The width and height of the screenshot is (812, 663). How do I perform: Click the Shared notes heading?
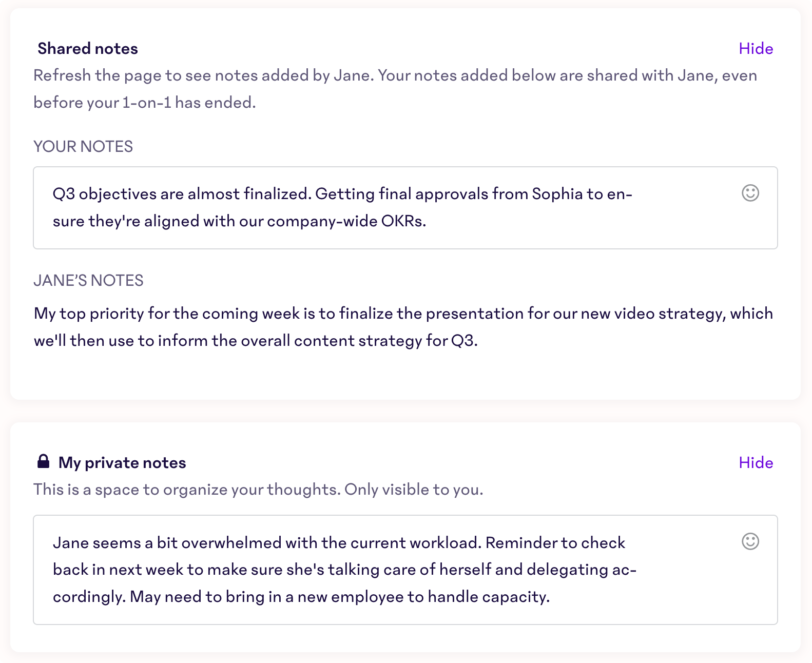click(x=88, y=49)
